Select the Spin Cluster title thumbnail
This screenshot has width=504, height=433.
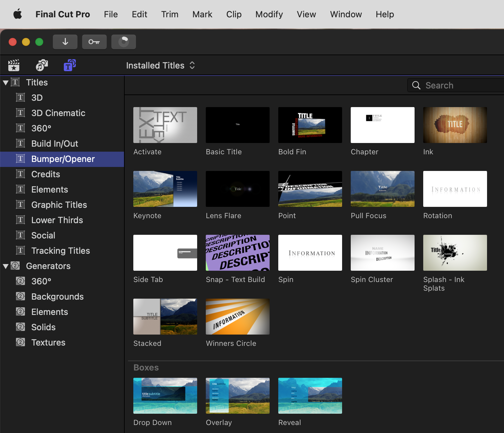[x=383, y=253]
